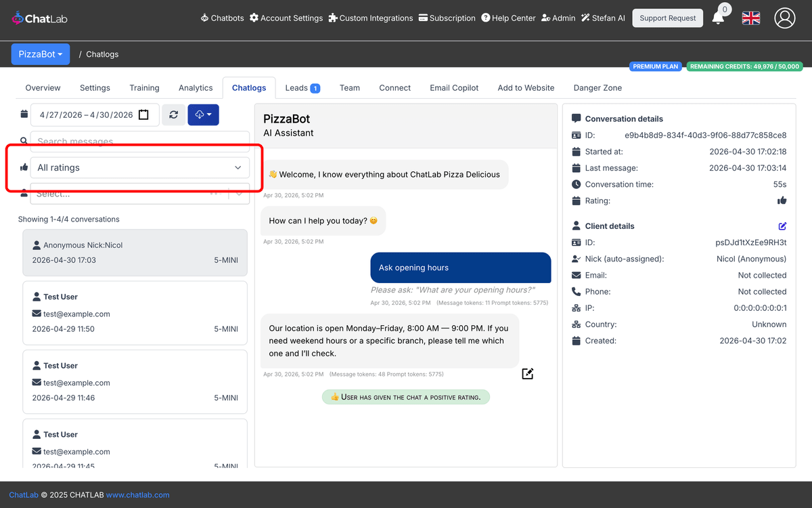Click the Ask opening hours message bubble
The width and height of the screenshot is (812, 508).
[461, 268]
